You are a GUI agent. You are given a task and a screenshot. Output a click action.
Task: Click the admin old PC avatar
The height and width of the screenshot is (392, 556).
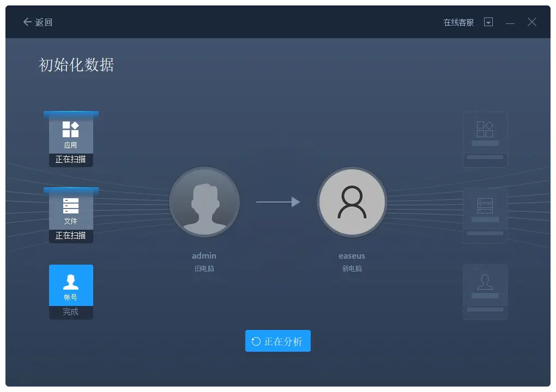(204, 201)
